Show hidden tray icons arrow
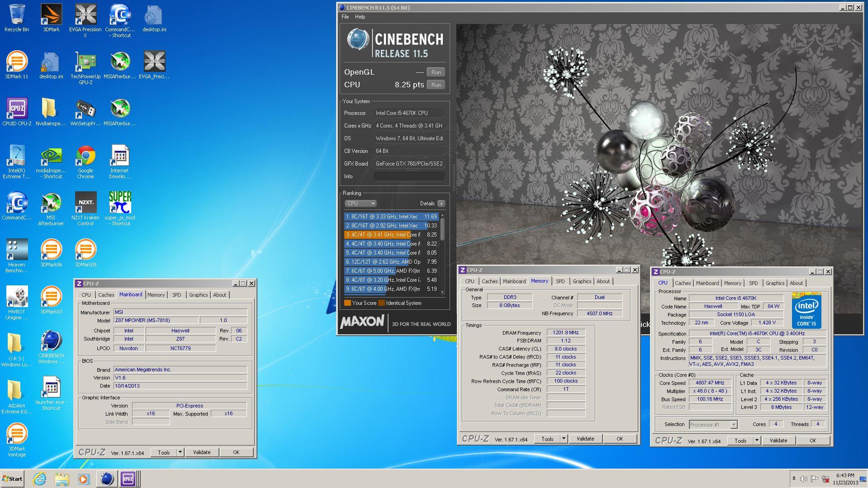Viewport: 868px width, 488px height. click(x=794, y=479)
